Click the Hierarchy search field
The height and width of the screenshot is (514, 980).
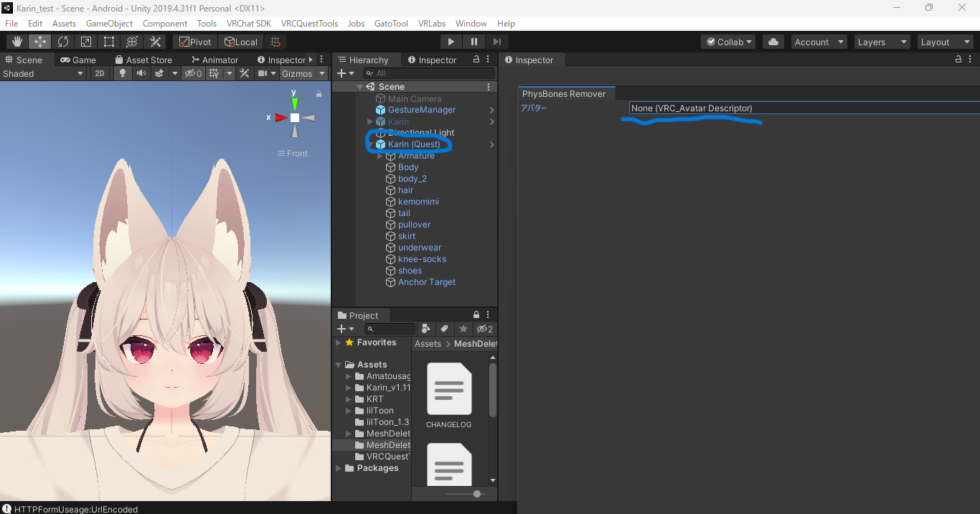(x=429, y=73)
